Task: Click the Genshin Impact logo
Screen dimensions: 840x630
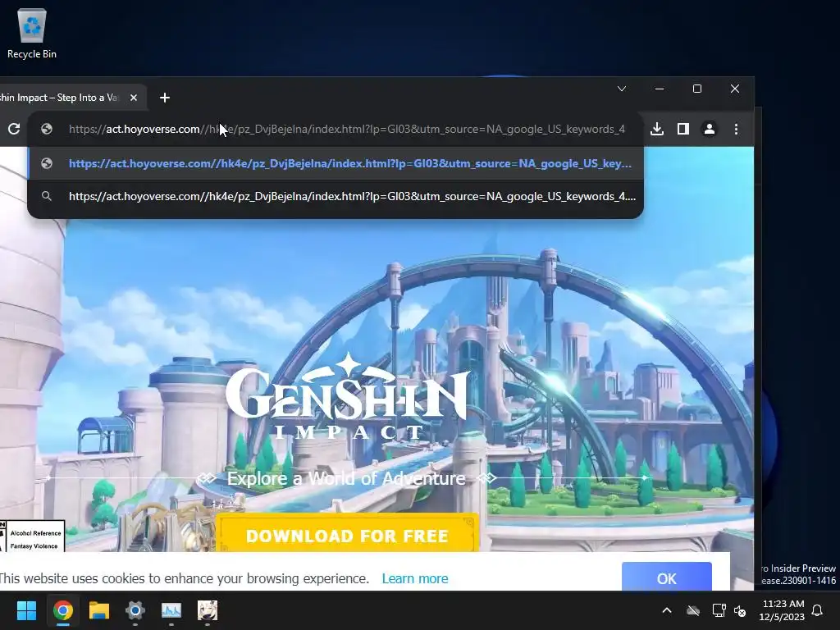Action: (x=347, y=396)
